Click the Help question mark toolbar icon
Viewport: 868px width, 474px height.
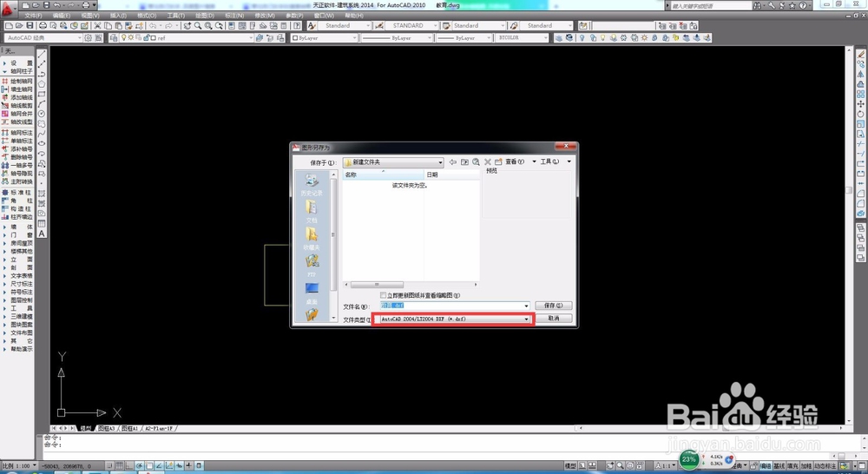[x=297, y=25]
